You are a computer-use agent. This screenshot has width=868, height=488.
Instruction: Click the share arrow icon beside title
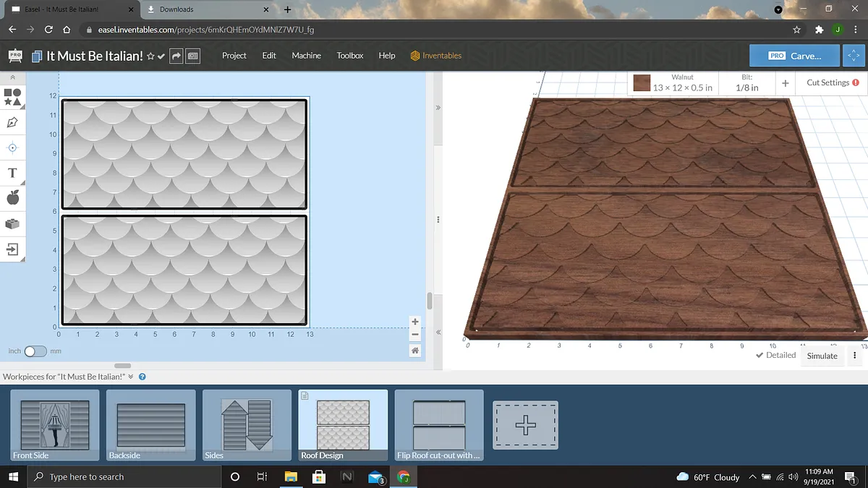[176, 56]
